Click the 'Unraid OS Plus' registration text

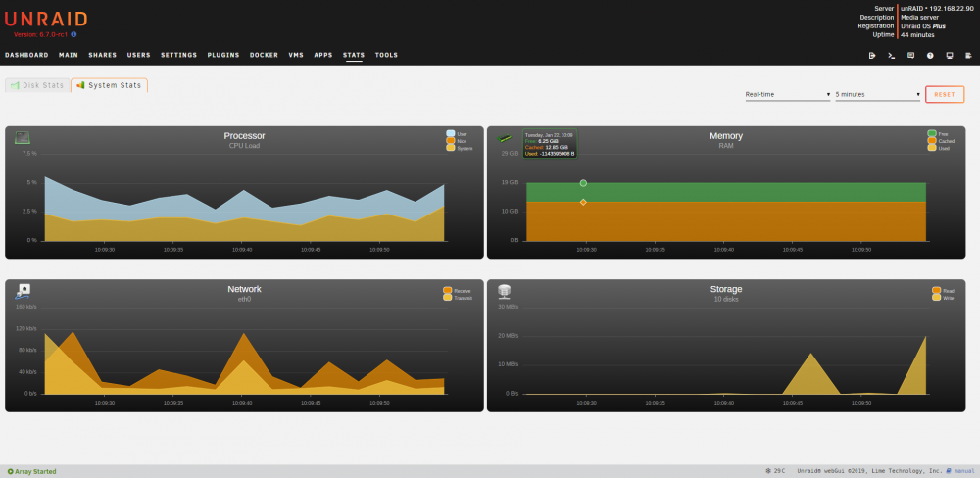(x=922, y=26)
